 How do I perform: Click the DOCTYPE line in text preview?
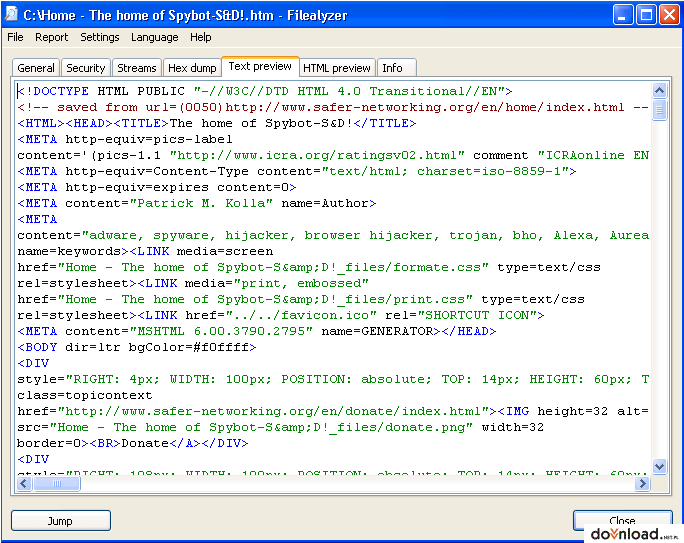point(265,91)
